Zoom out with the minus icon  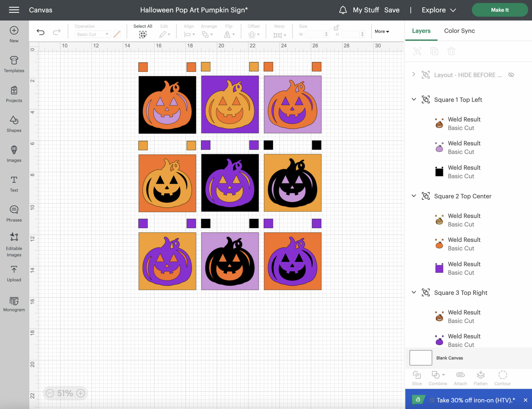(x=50, y=393)
